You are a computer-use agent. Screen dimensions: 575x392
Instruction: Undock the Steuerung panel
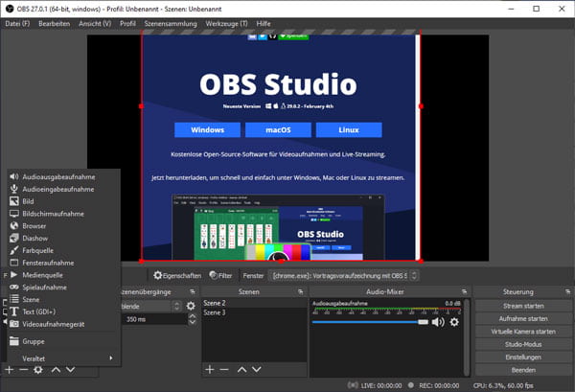coord(568,292)
